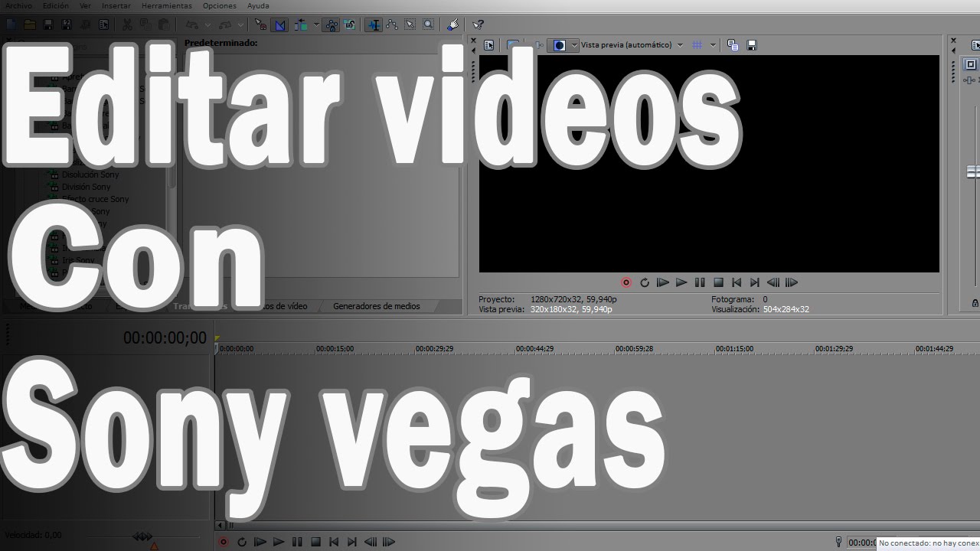Open the Ver menu

(x=85, y=5)
